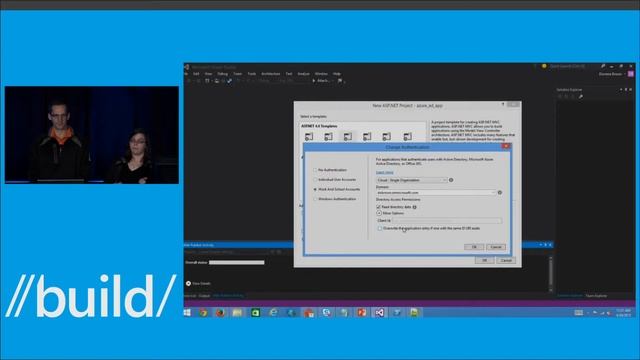Click the purple user avatar icon

click(x=631, y=74)
